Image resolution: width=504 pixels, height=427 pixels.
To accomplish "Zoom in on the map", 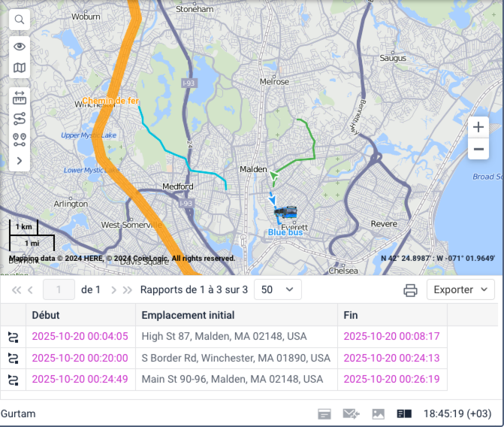I will pyautogui.click(x=478, y=127).
